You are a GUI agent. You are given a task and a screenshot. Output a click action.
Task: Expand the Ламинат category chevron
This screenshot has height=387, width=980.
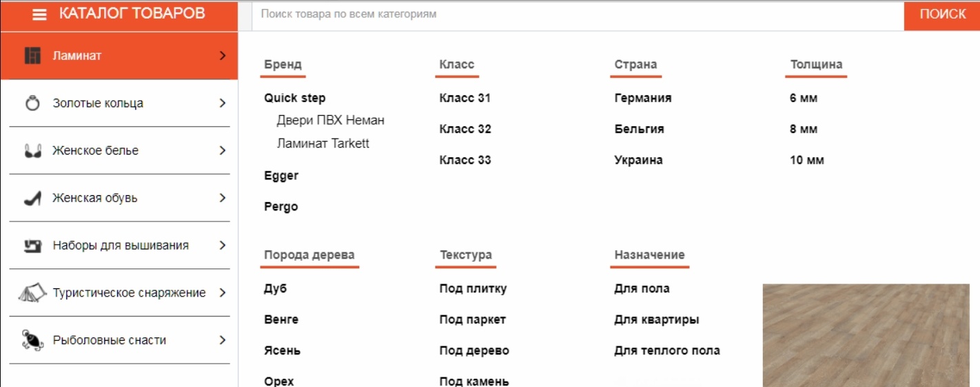pos(222,55)
